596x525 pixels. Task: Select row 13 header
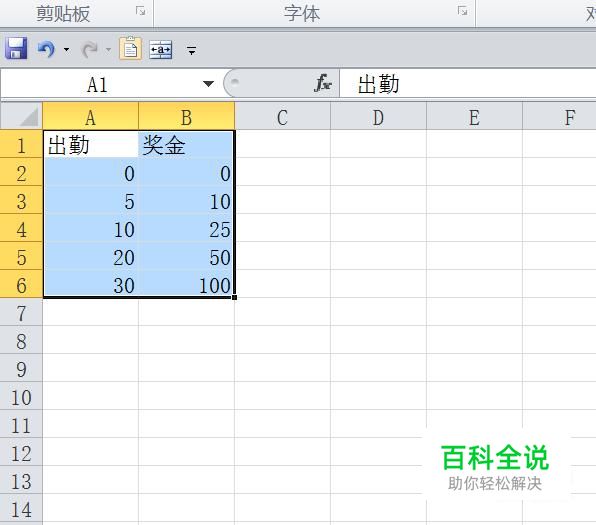pos(21,480)
